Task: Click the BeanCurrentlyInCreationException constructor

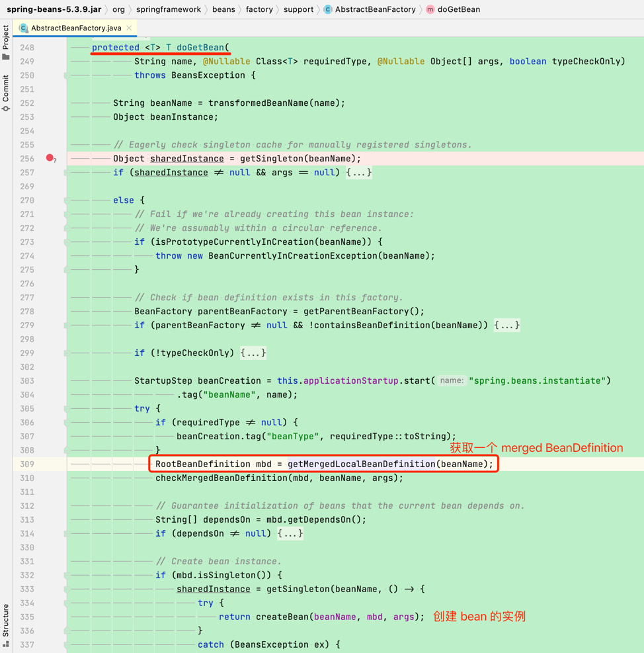Action: click(x=293, y=255)
